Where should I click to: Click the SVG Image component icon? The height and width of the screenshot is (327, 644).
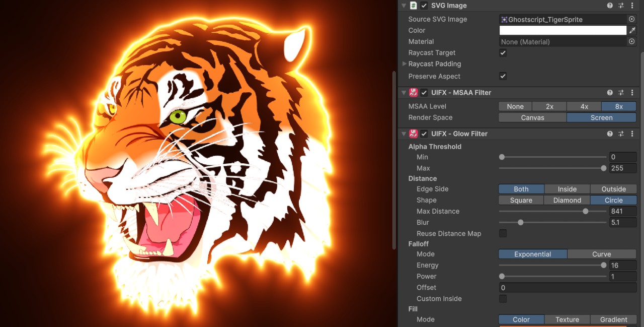coord(414,6)
